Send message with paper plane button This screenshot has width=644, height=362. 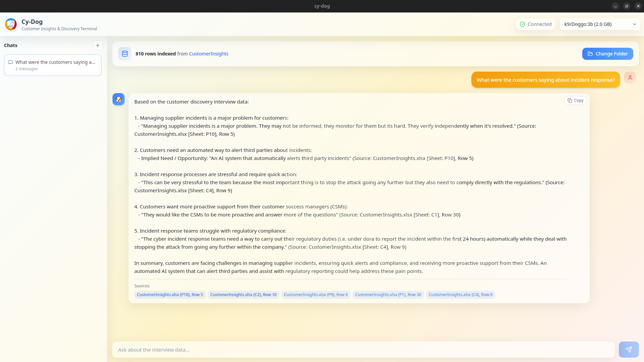(x=629, y=350)
